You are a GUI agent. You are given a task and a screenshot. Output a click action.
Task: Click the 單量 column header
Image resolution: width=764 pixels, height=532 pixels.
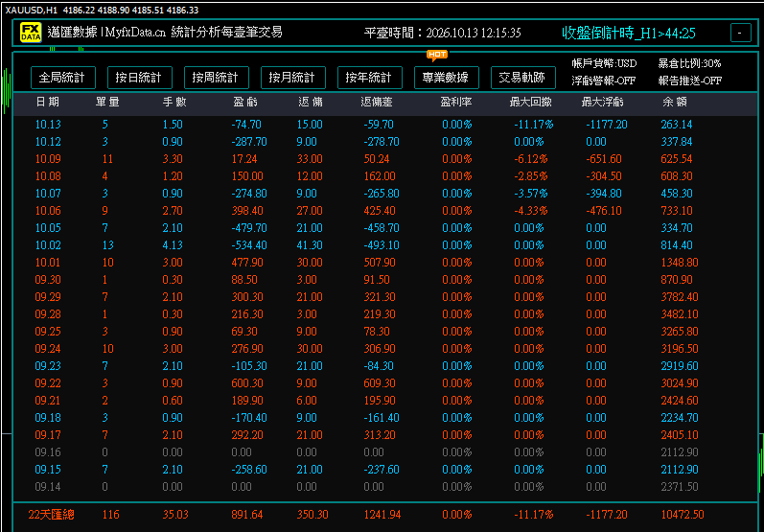[107, 103]
